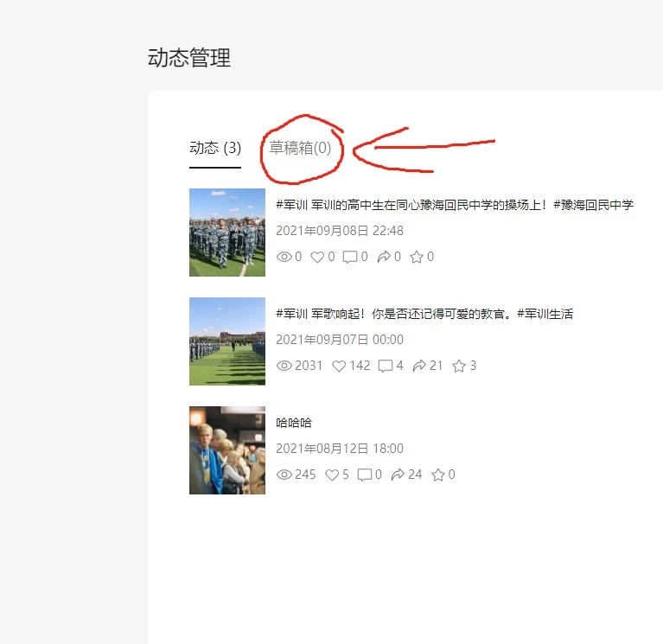Click the comment icon showing 4
Screen dimensions: 663x644
tap(386, 366)
